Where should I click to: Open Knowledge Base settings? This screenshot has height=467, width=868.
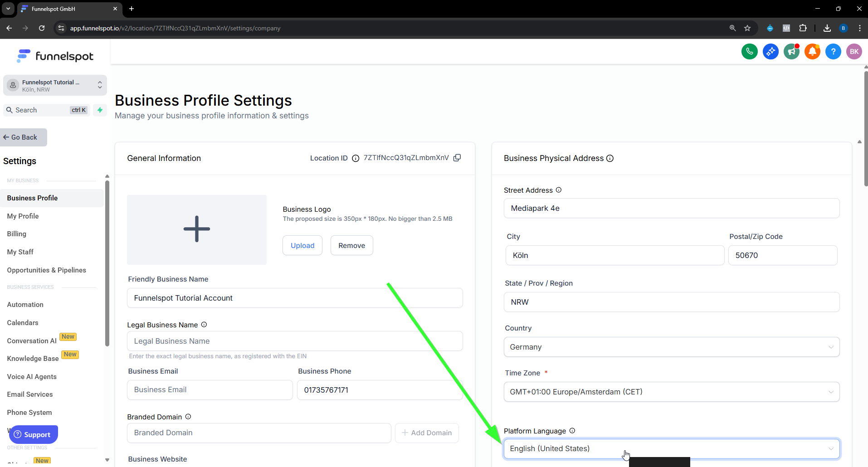pos(33,359)
